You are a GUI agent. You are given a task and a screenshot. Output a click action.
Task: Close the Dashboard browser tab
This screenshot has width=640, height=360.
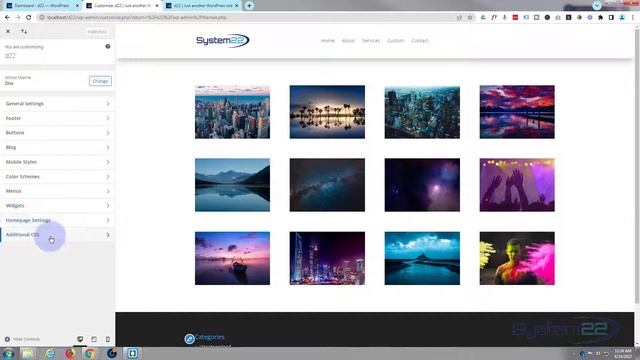click(77, 6)
